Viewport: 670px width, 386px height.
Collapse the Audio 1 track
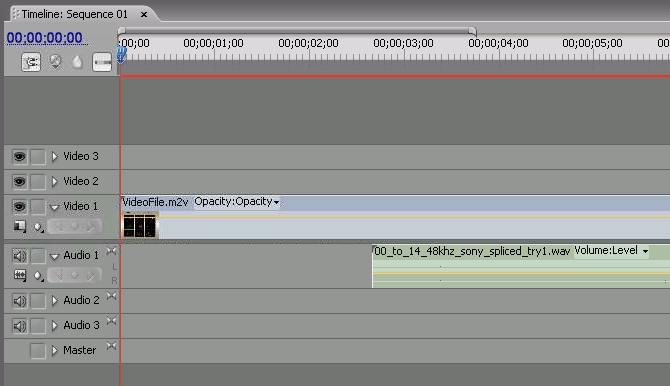click(54, 256)
